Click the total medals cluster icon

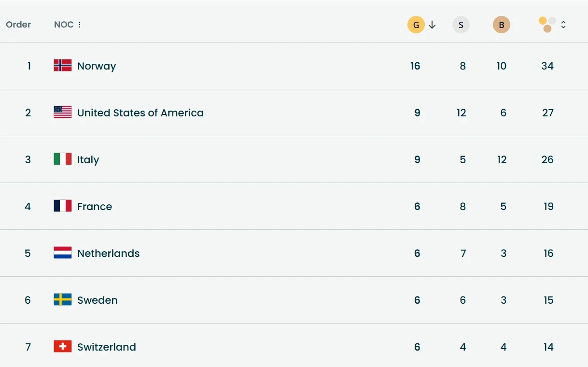tap(547, 25)
